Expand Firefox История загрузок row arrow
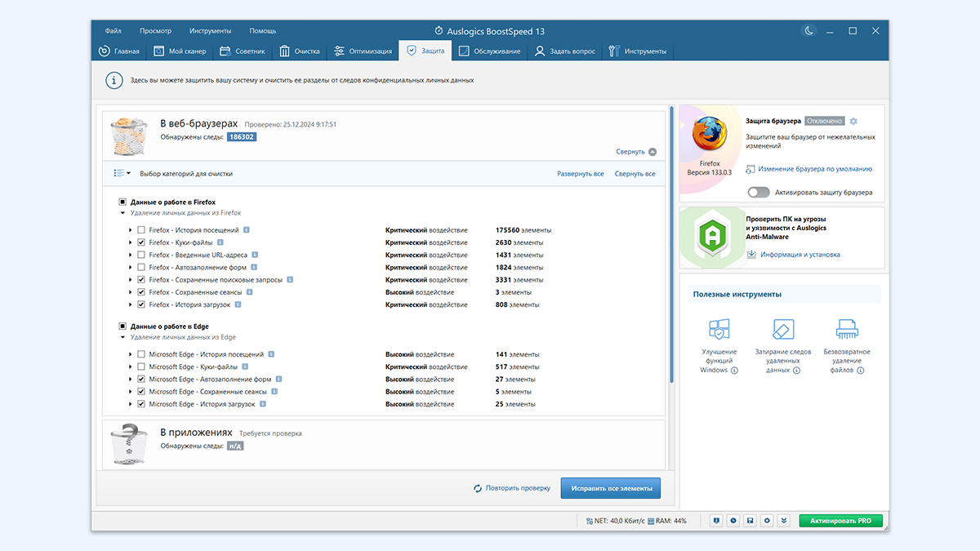 pos(131,304)
